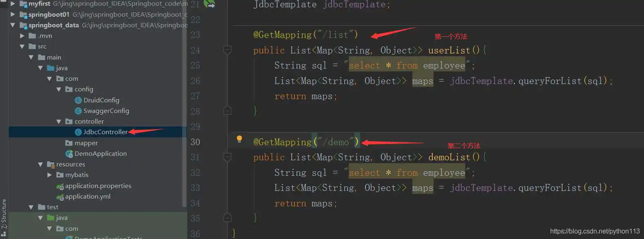Click the fold end marker at line 35
Screen dimensions: 644x239
click(x=228, y=217)
